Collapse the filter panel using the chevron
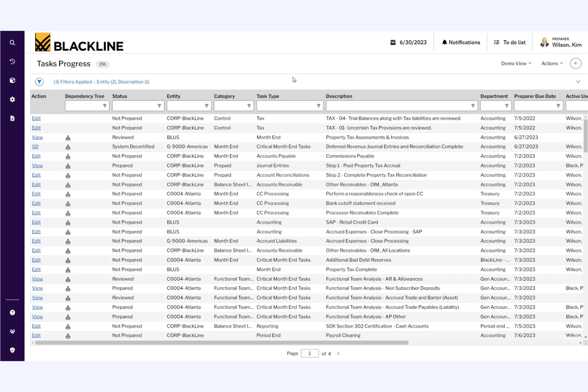588x392 pixels. coord(578,81)
